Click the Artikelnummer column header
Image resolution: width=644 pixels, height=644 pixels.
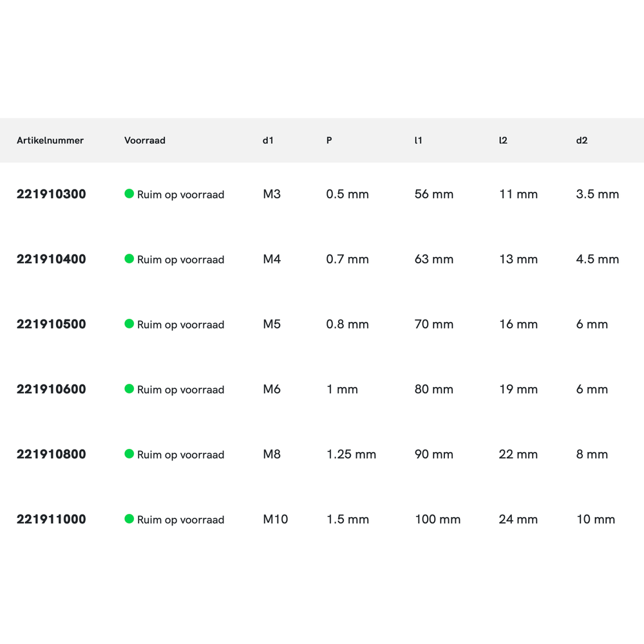[x=50, y=140]
